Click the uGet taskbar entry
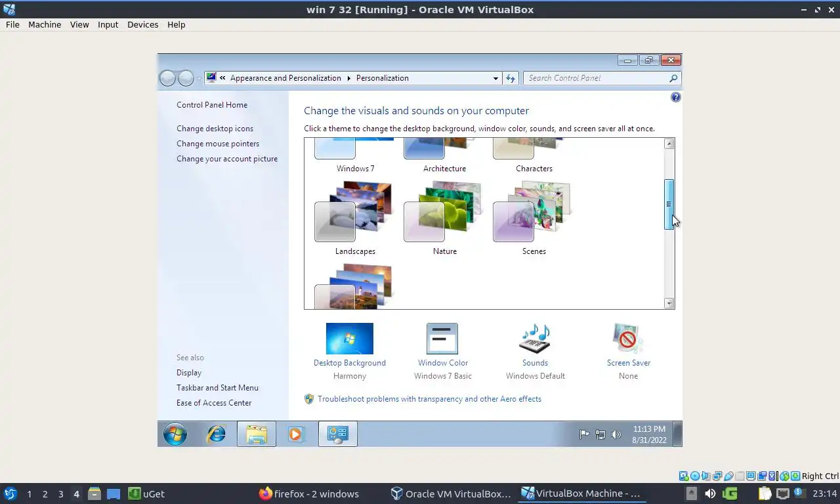Image resolution: width=840 pixels, height=504 pixels. pyautogui.click(x=146, y=493)
